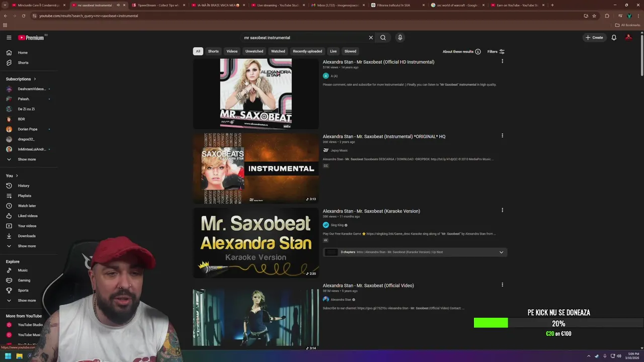The image size is (644, 362).
Task: Expand the You section chevron
Action: point(17,175)
